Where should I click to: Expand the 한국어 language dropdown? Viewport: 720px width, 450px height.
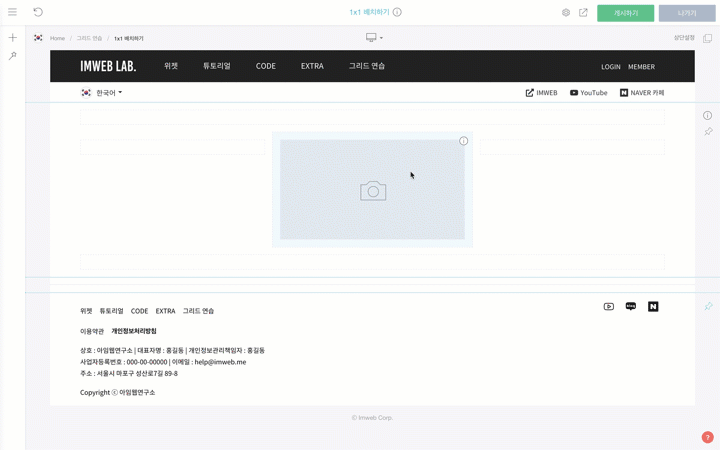101,92
